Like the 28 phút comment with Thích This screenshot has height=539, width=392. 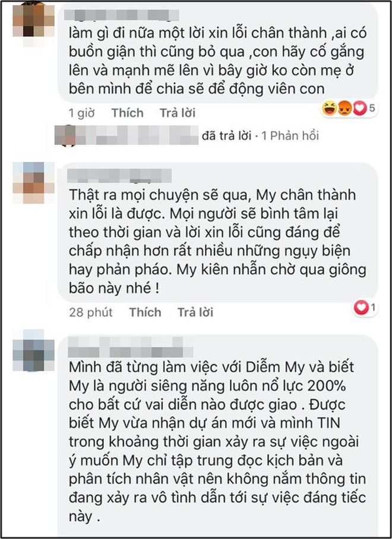coord(145,312)
